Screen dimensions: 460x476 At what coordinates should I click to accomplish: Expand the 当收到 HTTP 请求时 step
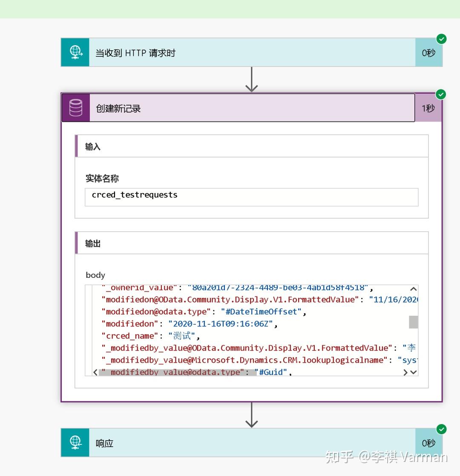click(252, 52)
